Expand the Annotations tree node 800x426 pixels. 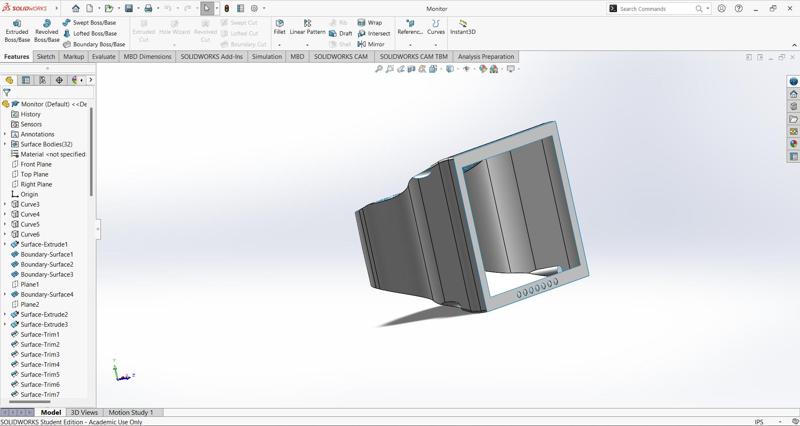5,134
